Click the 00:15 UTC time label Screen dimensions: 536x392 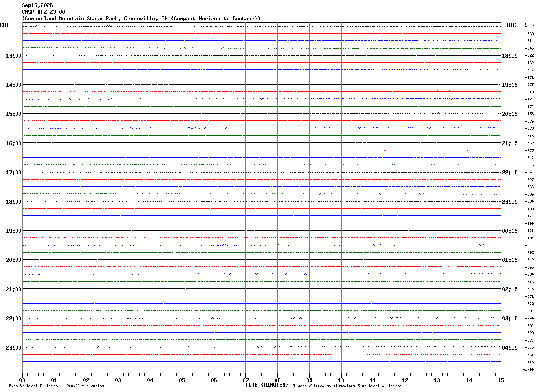510,231
